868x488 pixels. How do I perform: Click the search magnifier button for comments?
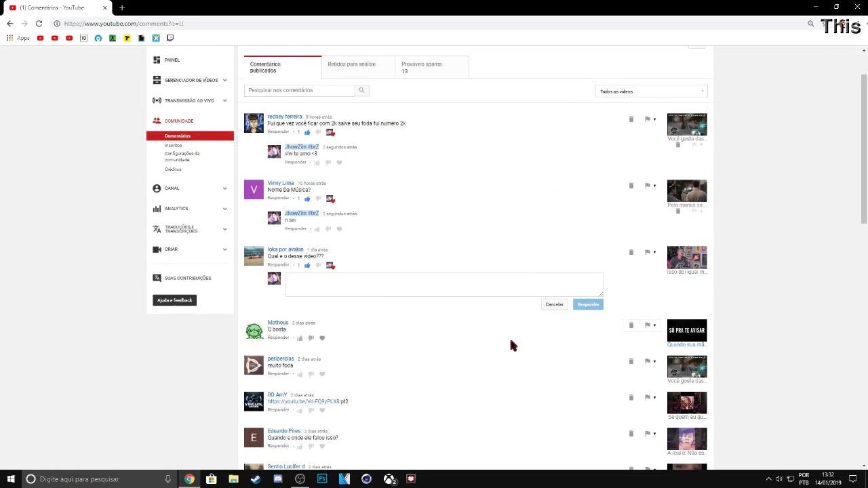(361, 90)
